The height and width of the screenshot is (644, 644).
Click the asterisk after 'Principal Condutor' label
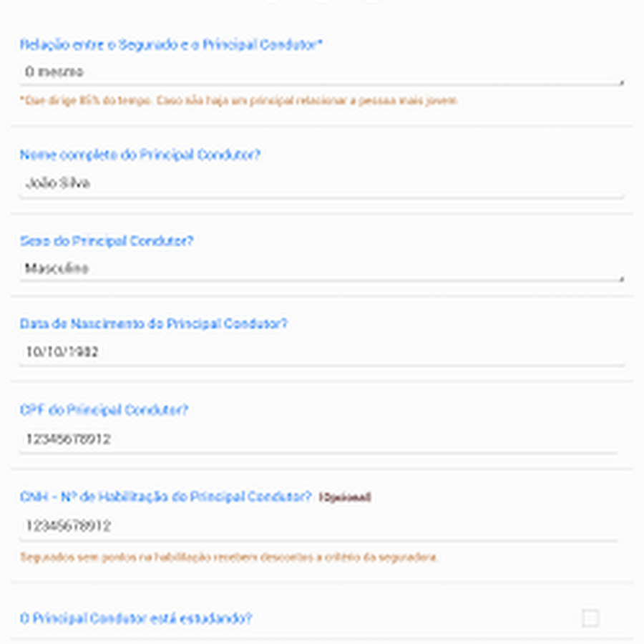(320, 44)
